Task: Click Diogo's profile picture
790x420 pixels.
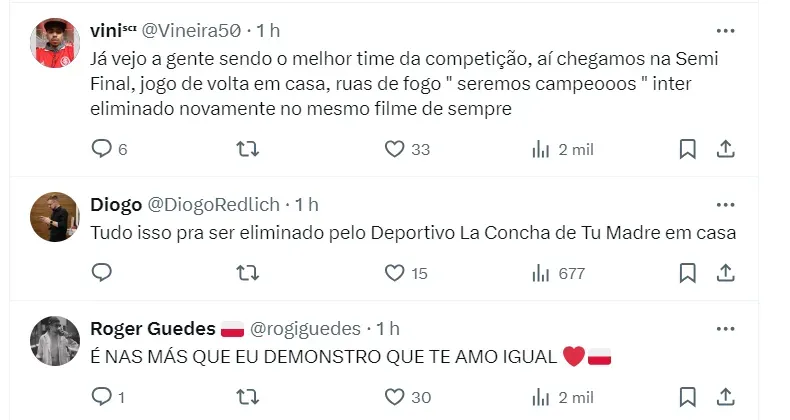Action: point(55,216)
